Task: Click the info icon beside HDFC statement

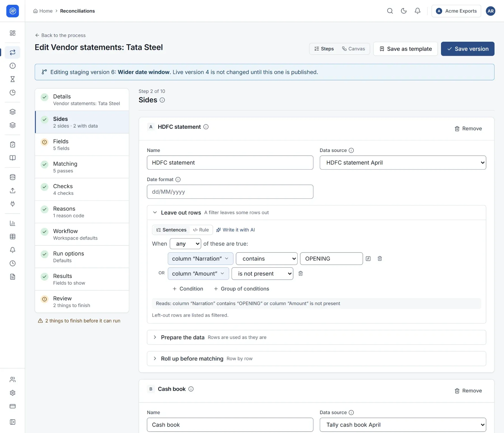Action: pyautogui.click(x=206, y=127)
